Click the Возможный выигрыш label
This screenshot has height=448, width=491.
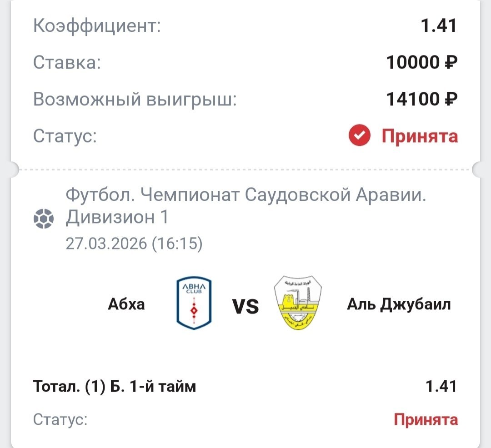(135, 99)
